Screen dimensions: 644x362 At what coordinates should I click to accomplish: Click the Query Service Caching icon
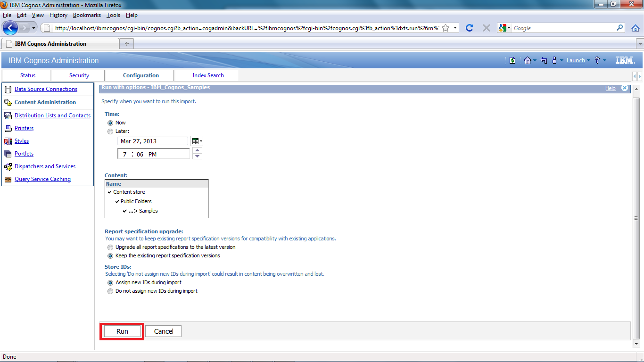point(8,179)
